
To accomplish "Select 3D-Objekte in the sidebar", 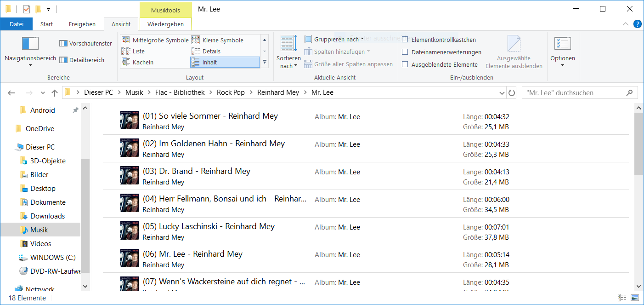I will pyautogui.click(x=48, y=161).
